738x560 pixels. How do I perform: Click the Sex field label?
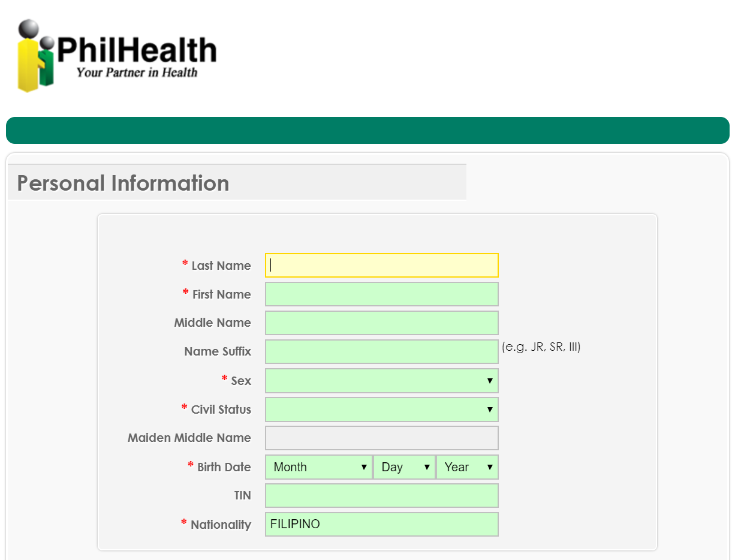[241, 381]
